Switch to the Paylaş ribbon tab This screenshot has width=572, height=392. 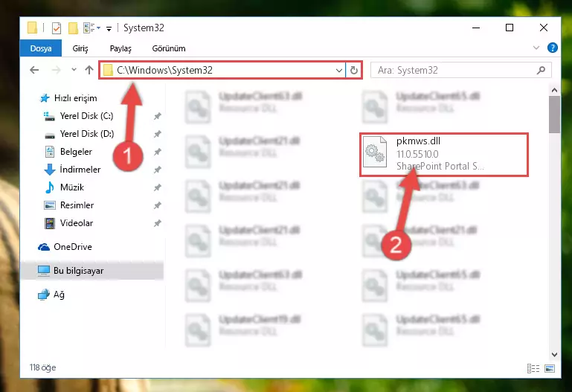point(120,48)
